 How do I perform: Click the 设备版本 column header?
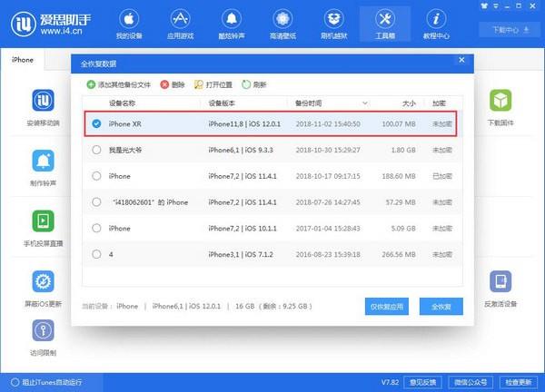tap(222, 103)
